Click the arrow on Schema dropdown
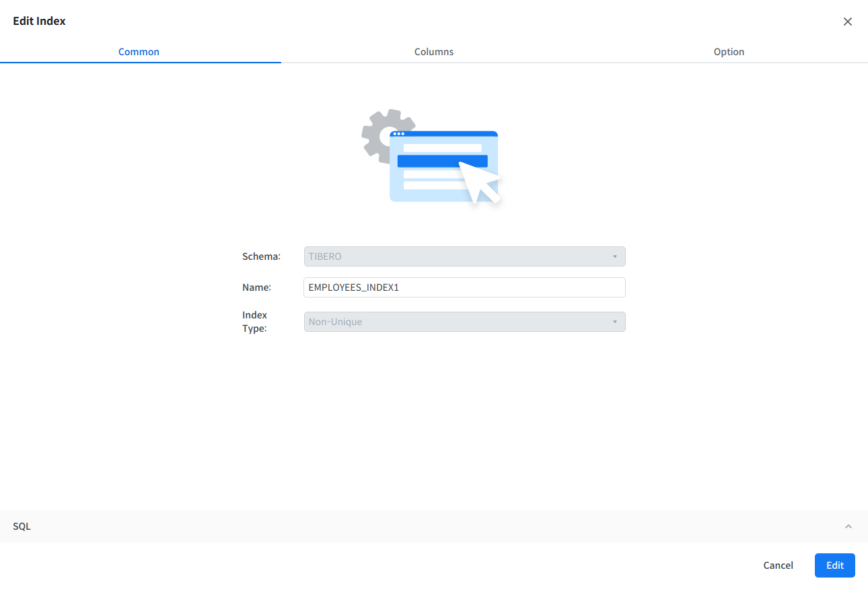The width and height of the screenshot is (868, 591). 614,256
